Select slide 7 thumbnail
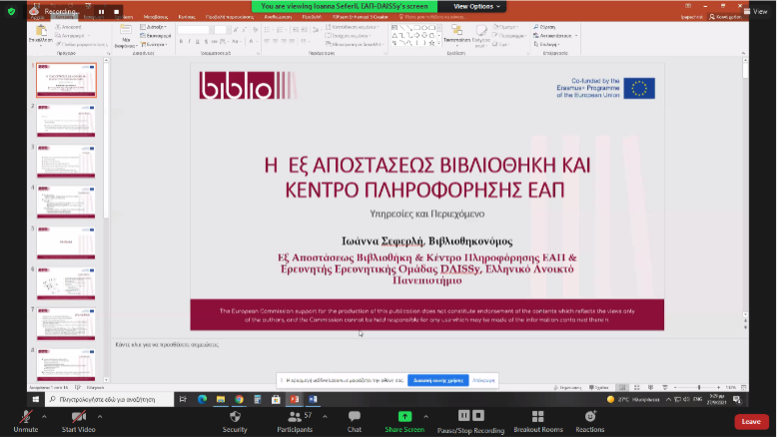The height and width of the screenshot is (440, 779). [66, 324]
